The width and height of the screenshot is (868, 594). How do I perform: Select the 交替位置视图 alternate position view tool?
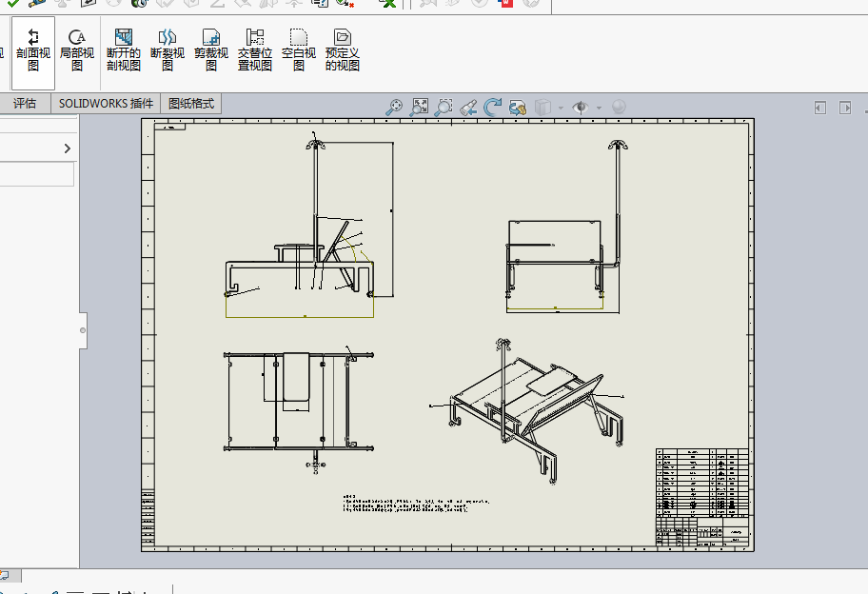pos(255,51)
